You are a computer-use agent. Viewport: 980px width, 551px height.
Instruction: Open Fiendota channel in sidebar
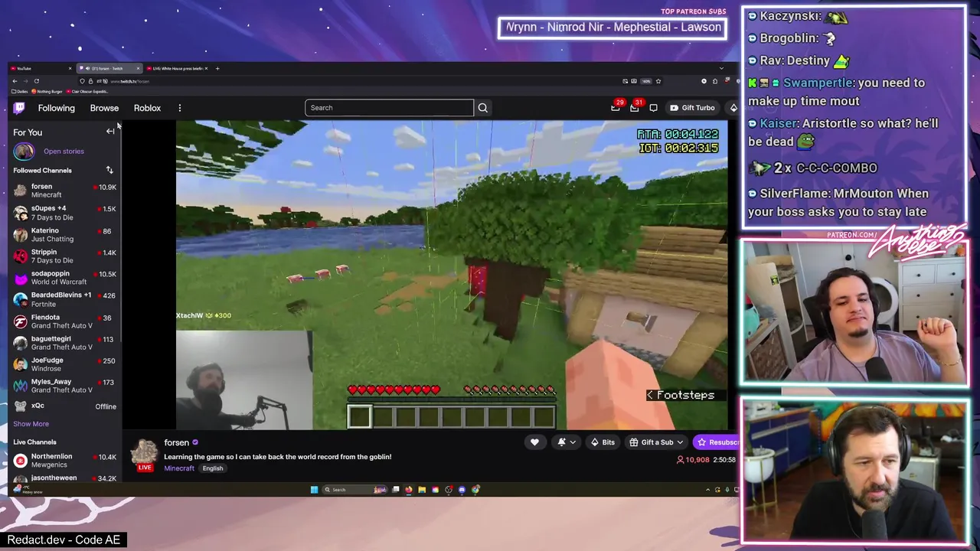pos(64,321)
